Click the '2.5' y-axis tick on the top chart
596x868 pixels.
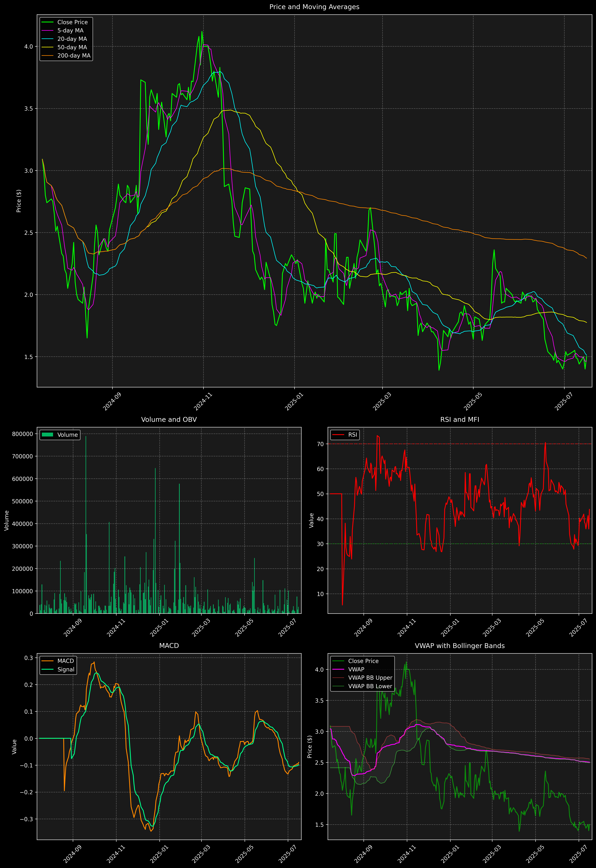tap(29, 233)
